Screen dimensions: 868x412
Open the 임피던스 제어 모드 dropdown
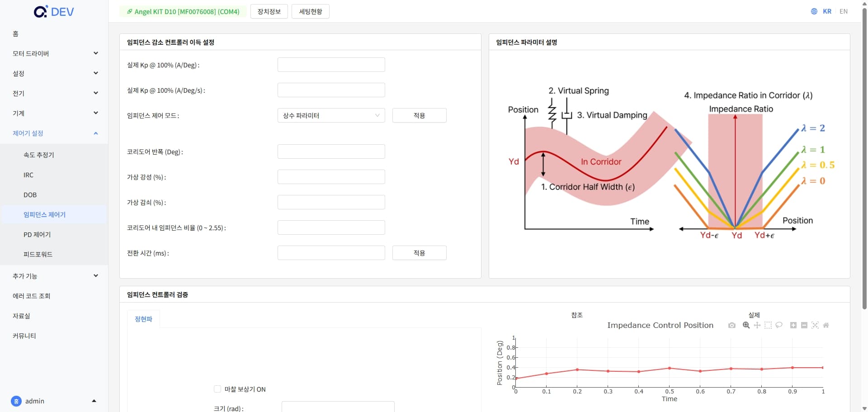(331, 115)
